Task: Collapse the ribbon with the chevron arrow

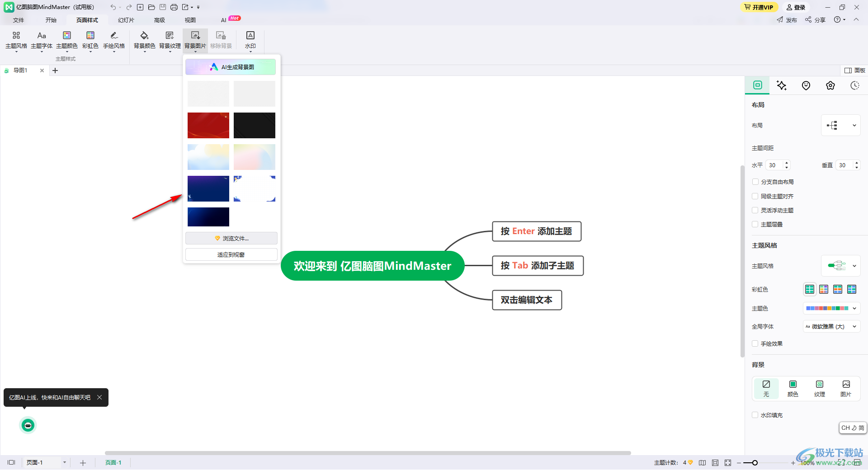Action: pos(856,20)
